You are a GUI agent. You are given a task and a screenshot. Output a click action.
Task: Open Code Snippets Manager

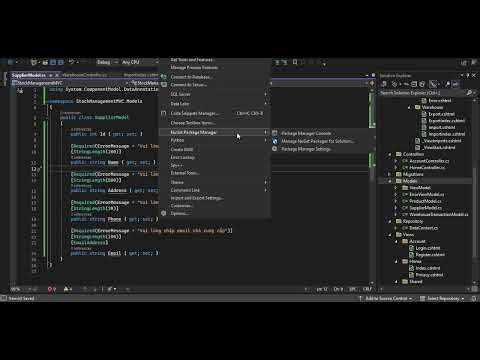pos(215,113)
